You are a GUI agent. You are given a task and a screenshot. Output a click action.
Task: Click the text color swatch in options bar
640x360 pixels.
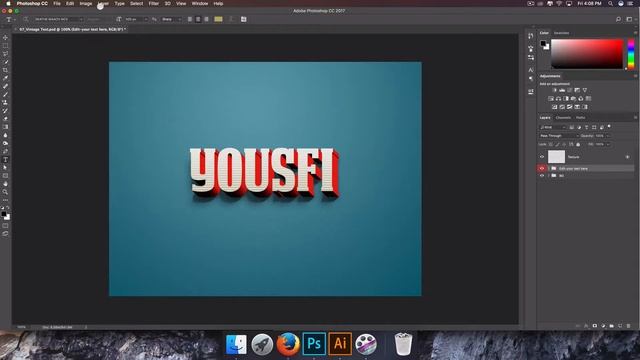tap(218, 19)
